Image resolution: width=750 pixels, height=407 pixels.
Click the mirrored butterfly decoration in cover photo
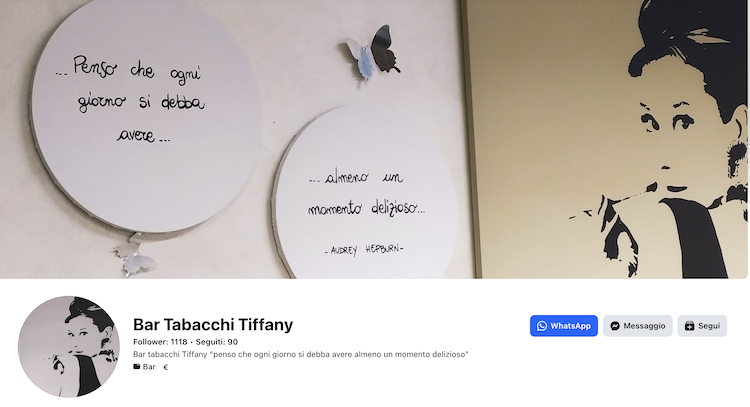373,54
